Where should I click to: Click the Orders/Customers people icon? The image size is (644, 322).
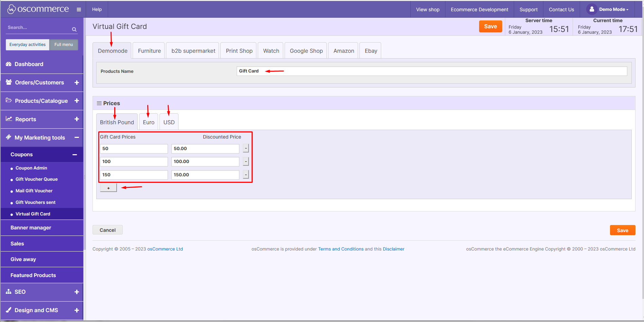tap(9, 82)
